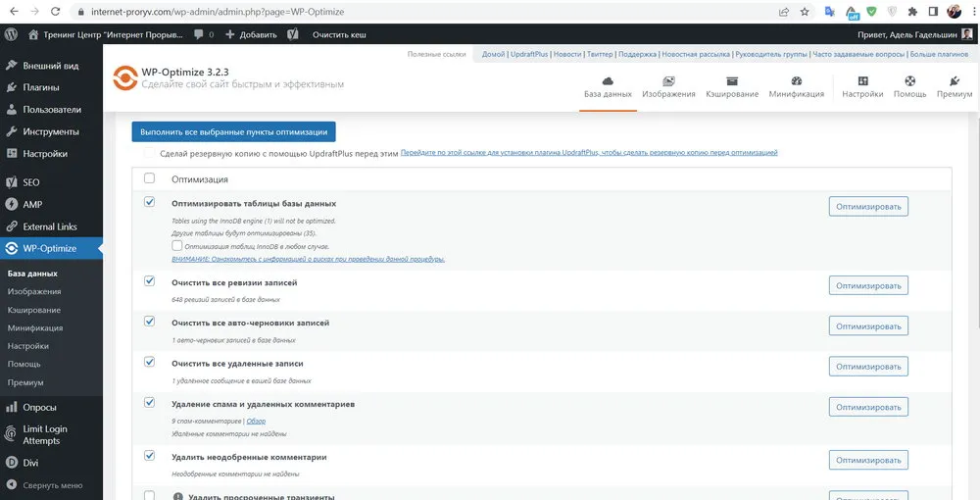Open the Images tab icon
The width and height of the screenshot is (980, 500).
[668, 81]
